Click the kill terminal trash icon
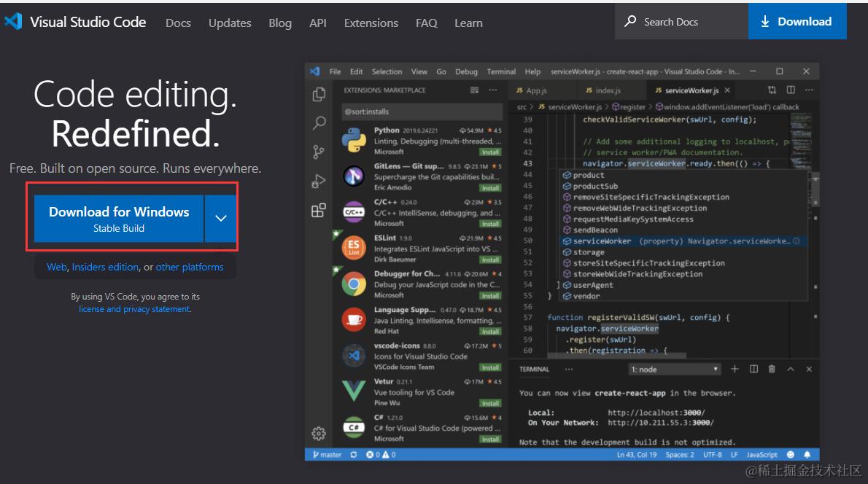The width and height of the screenshot is (868, 484). pyautogui.click(x=772, y=369)
